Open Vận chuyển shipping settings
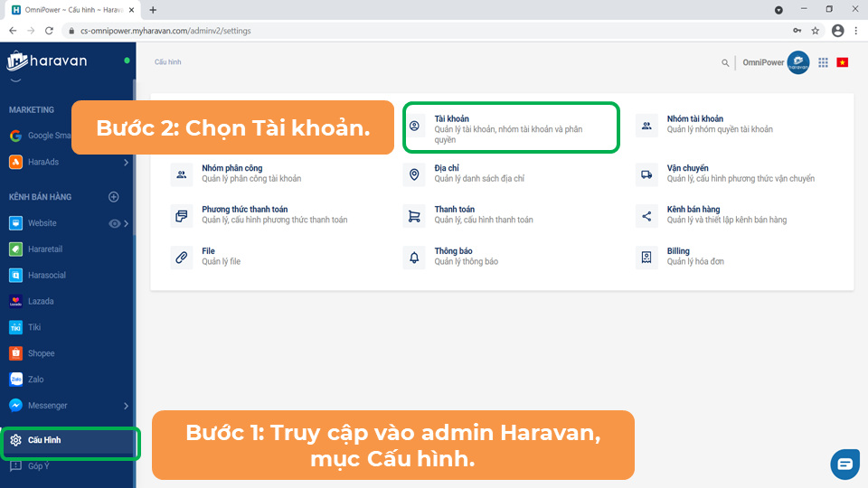Screen dimensions: 868x488 pyautogui.click(x=741, y=174)
